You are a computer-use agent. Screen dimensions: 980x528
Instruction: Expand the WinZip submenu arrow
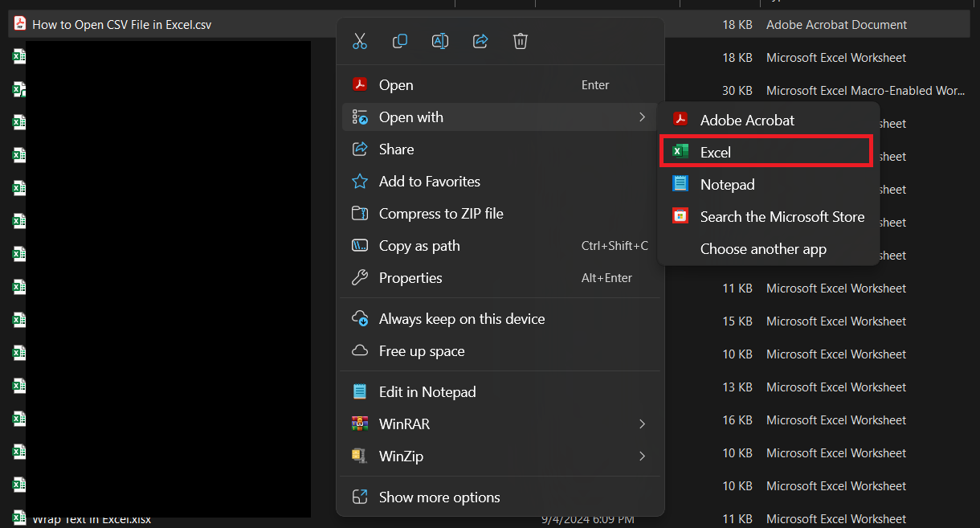[x=642, y=456]
